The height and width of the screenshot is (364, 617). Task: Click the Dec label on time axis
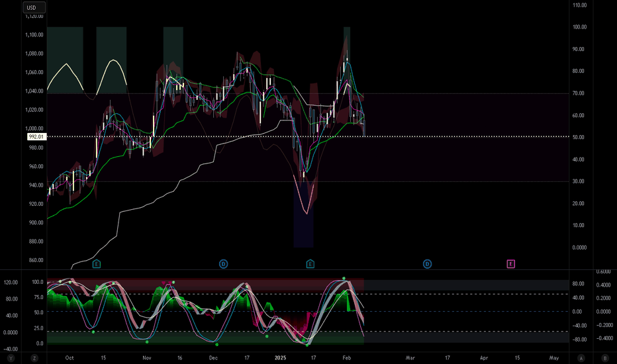point(213,357)
